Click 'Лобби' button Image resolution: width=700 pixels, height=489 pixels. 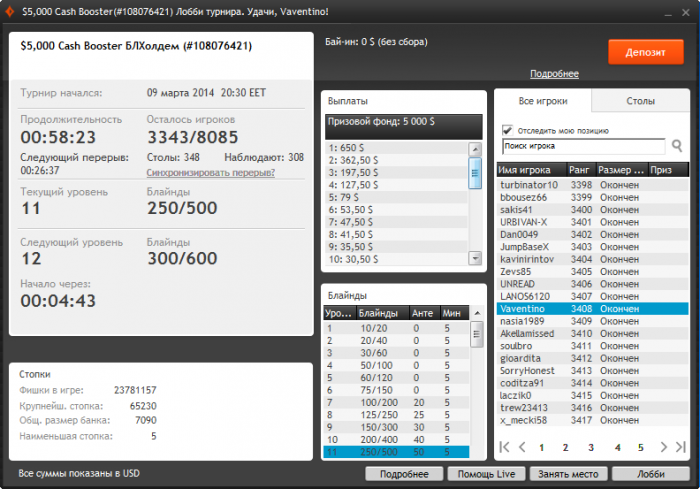(x=650, y=474)
